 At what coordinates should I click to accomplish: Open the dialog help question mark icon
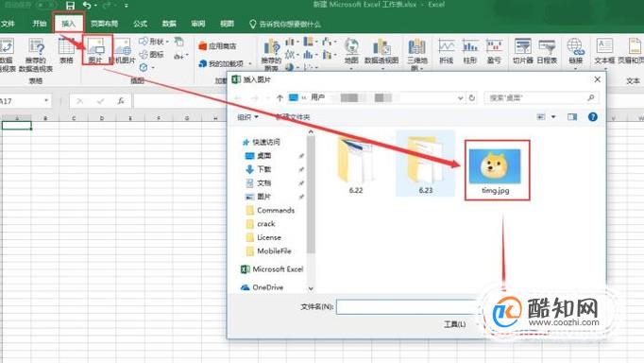[592, 117]
